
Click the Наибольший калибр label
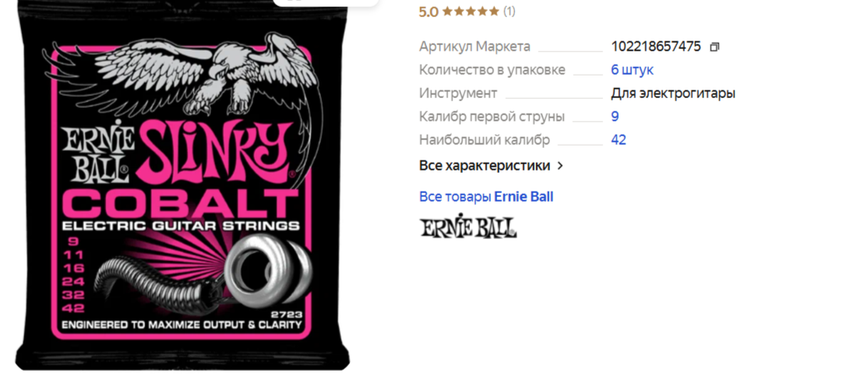click(x=485, y=140)
